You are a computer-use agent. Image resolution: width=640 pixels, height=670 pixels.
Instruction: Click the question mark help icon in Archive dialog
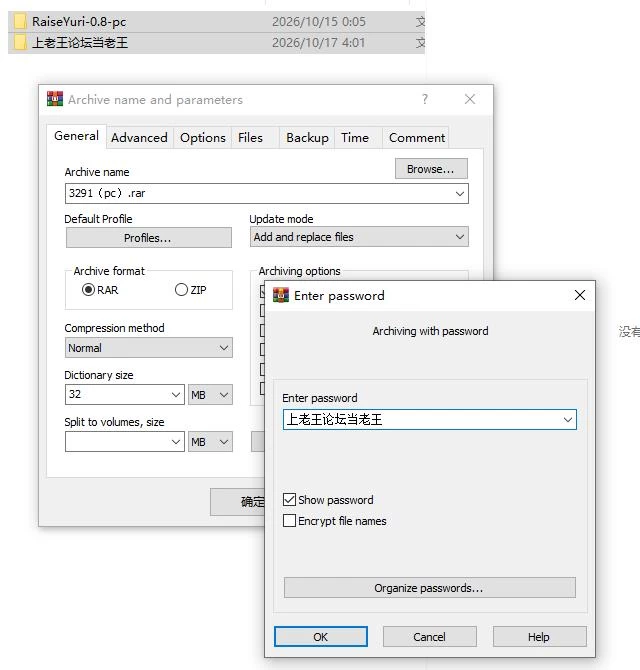(x=425, y=99)
